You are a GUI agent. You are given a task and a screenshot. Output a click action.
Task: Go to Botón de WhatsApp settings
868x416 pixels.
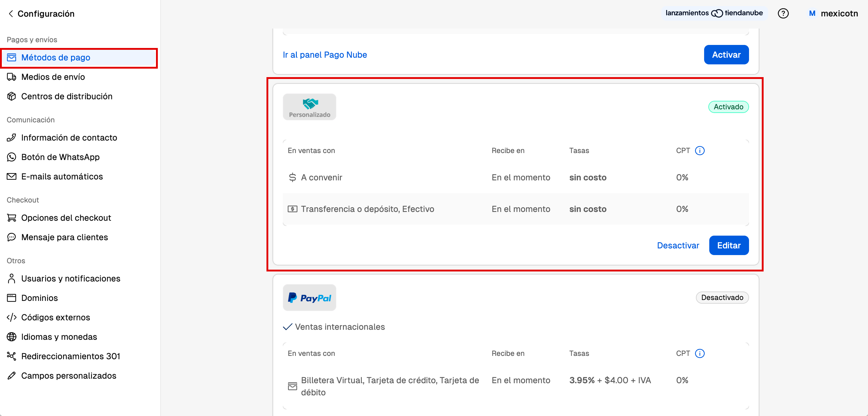coord(60,157)
